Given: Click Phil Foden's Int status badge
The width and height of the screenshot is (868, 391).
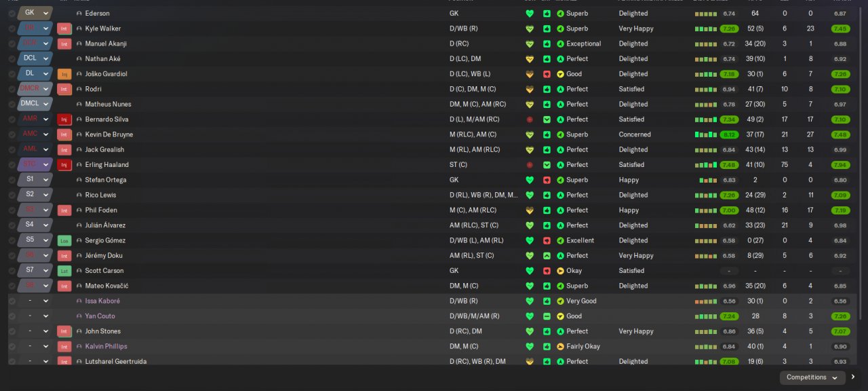Looking at the screenshot, I should pyautogui.click(x=64, y=210).
